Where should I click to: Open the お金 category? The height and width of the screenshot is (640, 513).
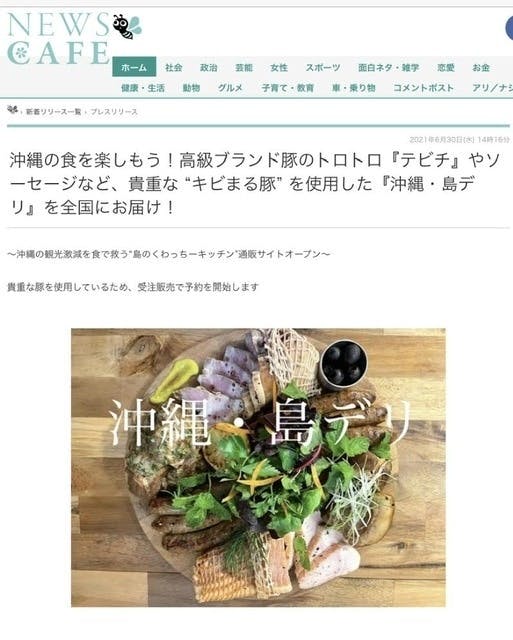point(481,68)
